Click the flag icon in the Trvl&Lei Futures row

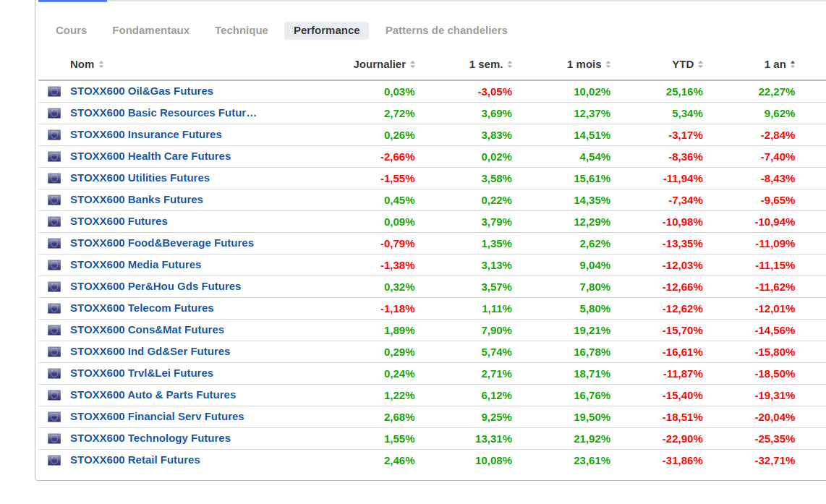54,373
